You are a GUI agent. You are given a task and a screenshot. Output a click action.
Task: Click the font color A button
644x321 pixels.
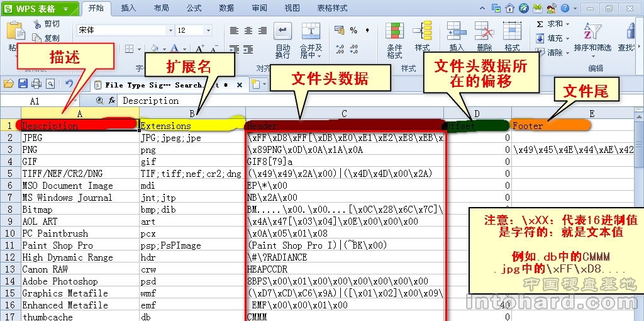click(174, 48)
